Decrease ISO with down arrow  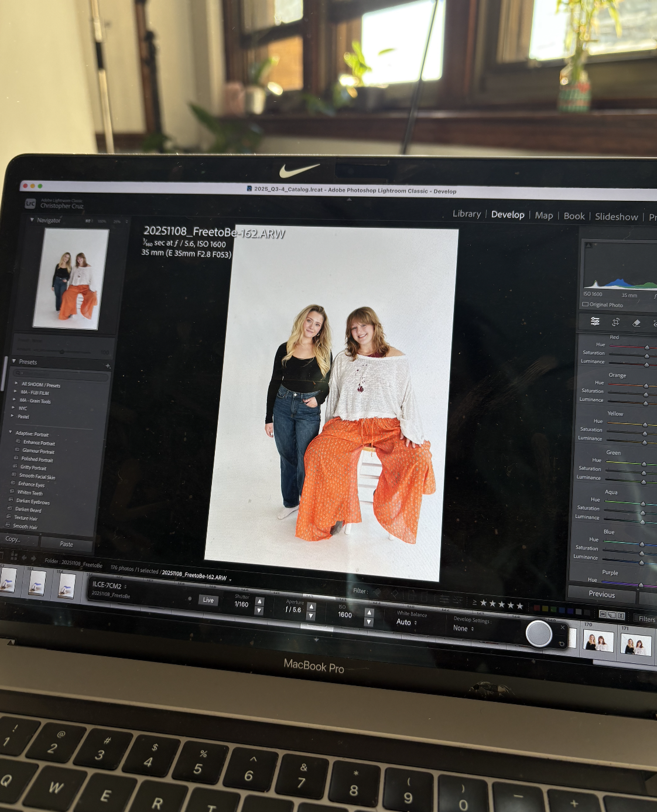click(369, 622)
